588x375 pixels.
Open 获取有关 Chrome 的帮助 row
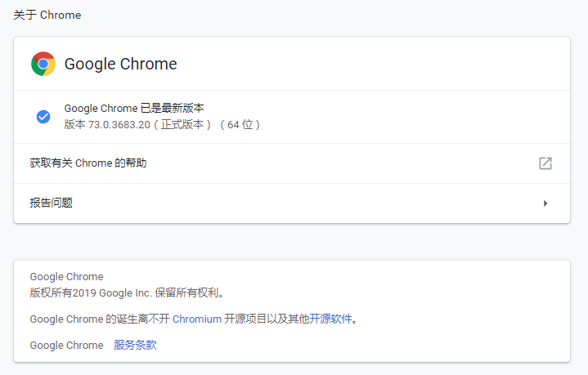pyautogui.click(x=292, y=163)
